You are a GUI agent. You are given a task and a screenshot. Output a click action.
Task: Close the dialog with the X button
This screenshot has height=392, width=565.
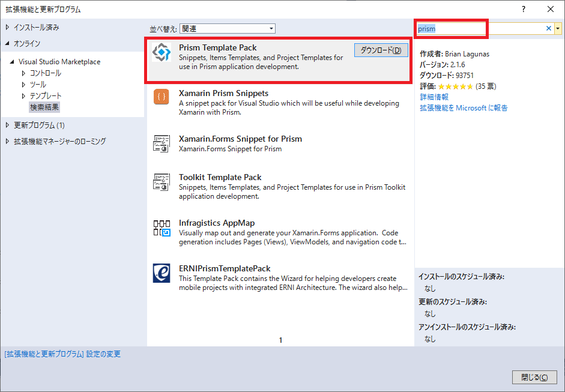click(551, 10)
